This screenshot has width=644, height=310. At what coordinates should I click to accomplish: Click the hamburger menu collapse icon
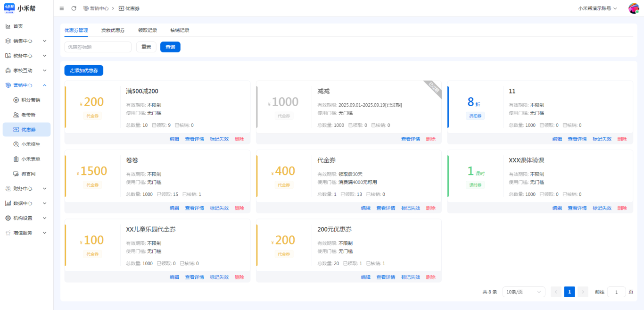pos(62,8)
